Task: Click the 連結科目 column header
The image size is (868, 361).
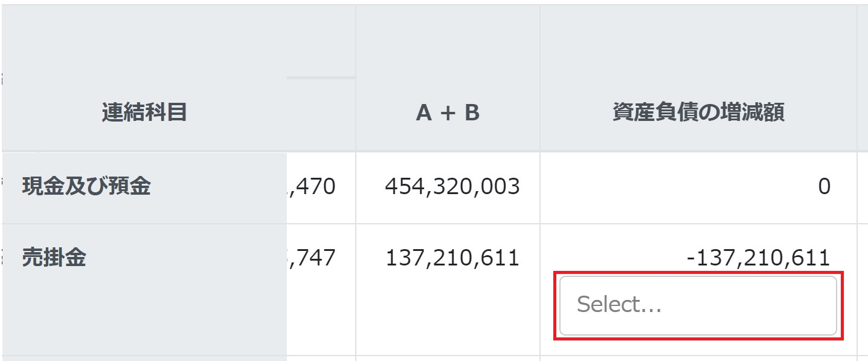Action: tap(144, 112)
